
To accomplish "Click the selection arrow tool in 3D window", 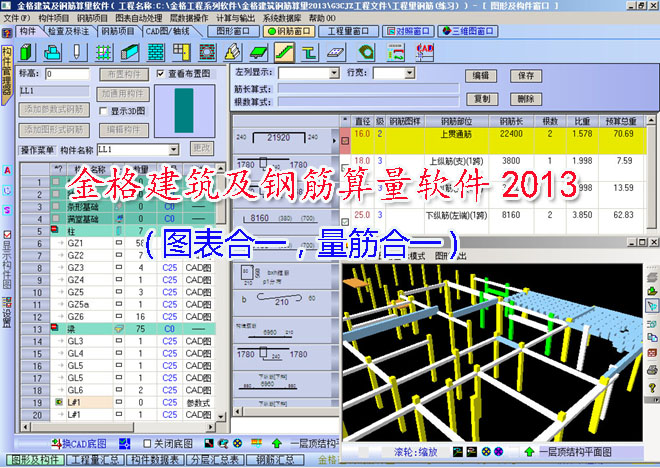I will pyautogui.click(x=651, y=303).
